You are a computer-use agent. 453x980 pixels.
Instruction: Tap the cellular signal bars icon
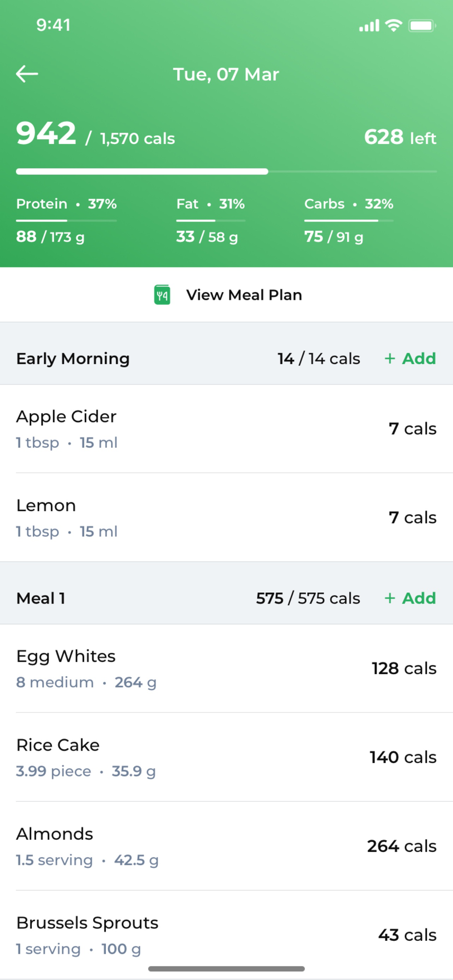tap(369, 25)
